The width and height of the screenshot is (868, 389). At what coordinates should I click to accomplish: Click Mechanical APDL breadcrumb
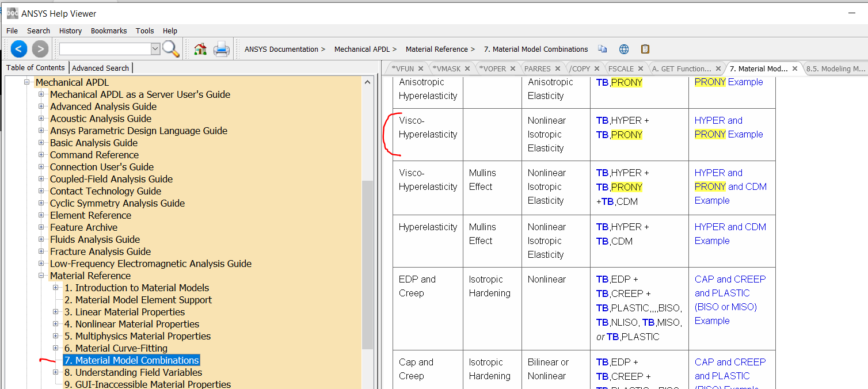pyautogui.click(x=361, y=49)
